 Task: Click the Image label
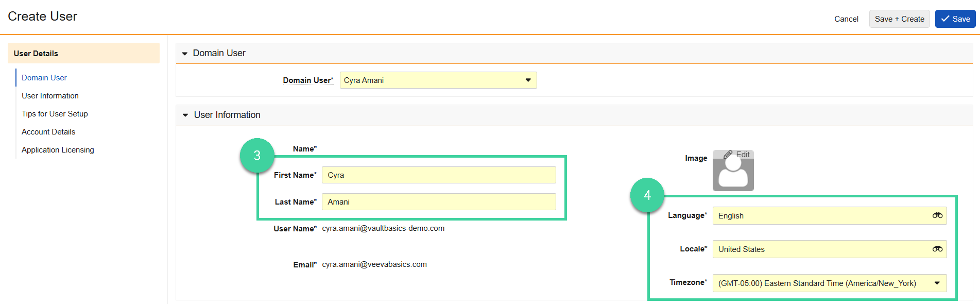(696, 158)
